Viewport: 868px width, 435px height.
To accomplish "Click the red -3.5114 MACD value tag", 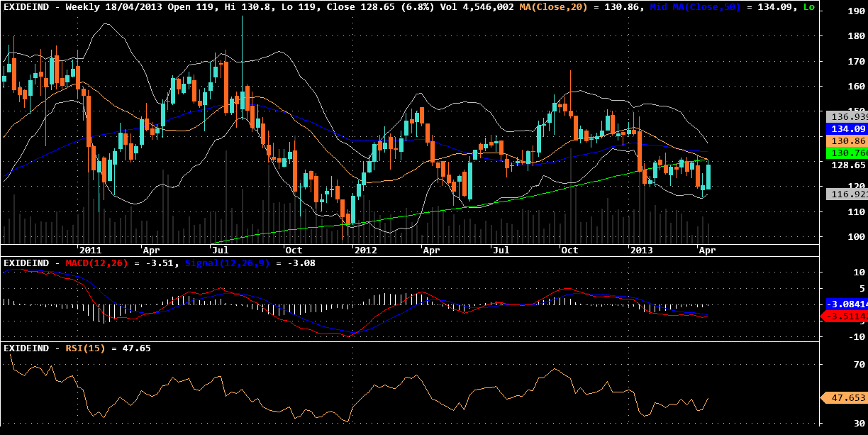I will pos(844,316).
